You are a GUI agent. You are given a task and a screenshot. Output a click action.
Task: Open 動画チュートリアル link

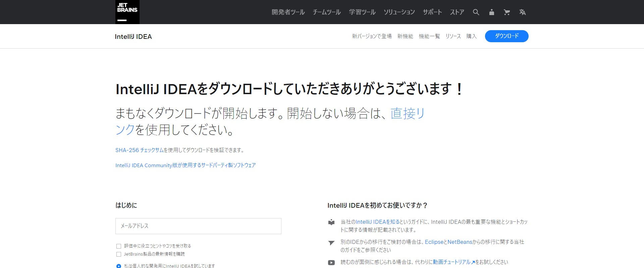pyautogui.click(x=454, y=262)
